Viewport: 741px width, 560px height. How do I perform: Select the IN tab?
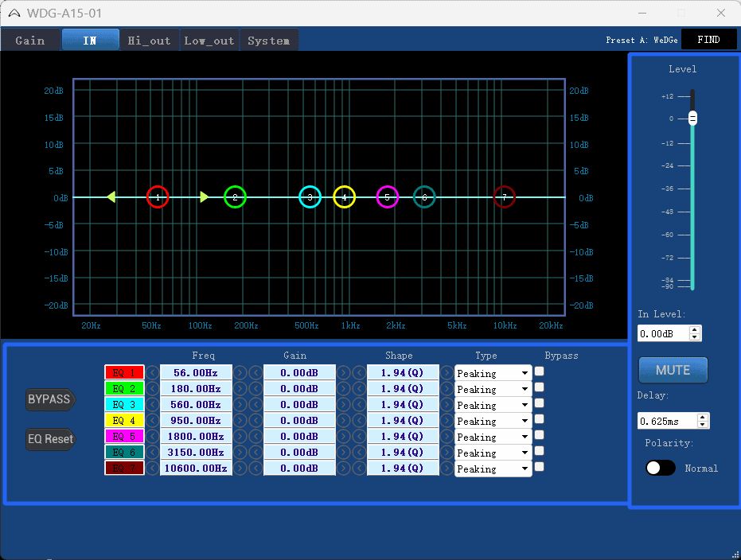pos(90,40)
